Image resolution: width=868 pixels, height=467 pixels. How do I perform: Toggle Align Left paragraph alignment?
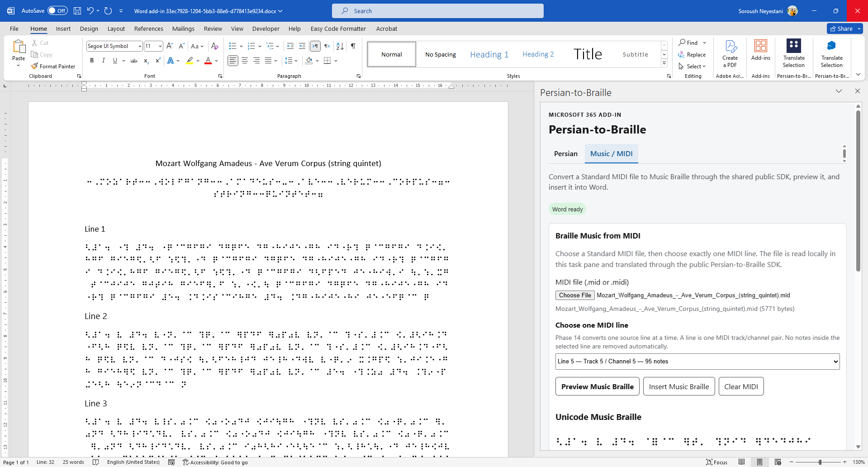(x=232, y=61)
